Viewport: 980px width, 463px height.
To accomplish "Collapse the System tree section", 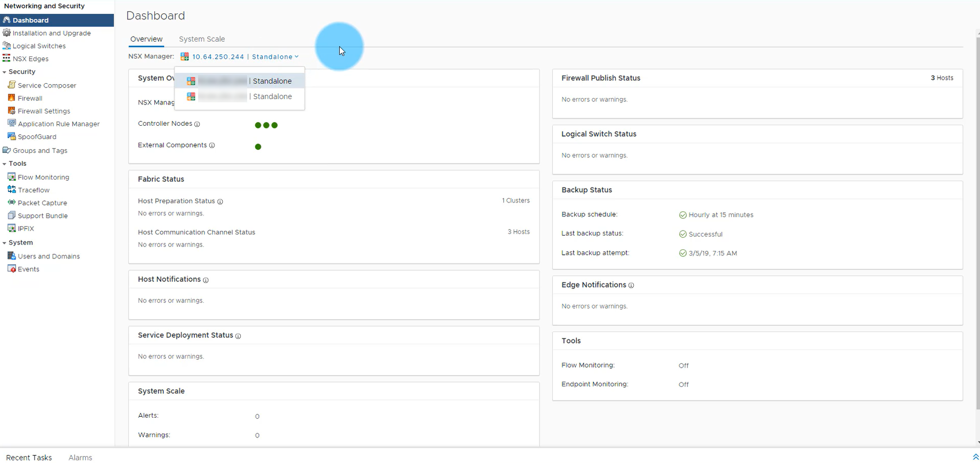I will click(4, 243).
